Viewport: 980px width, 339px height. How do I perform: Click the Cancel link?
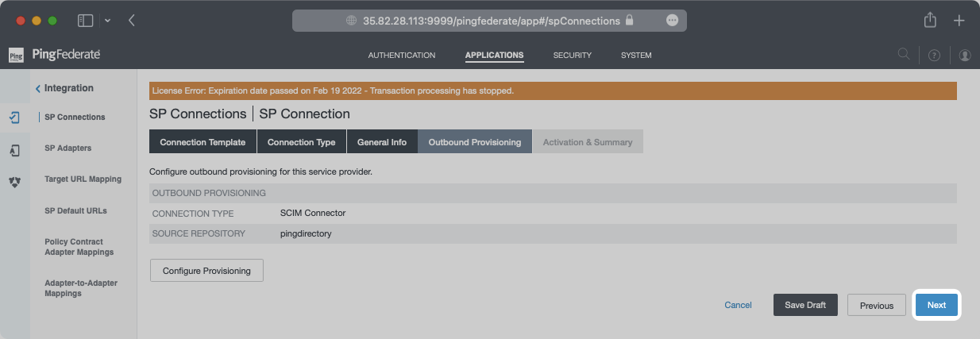pos(738,306)
